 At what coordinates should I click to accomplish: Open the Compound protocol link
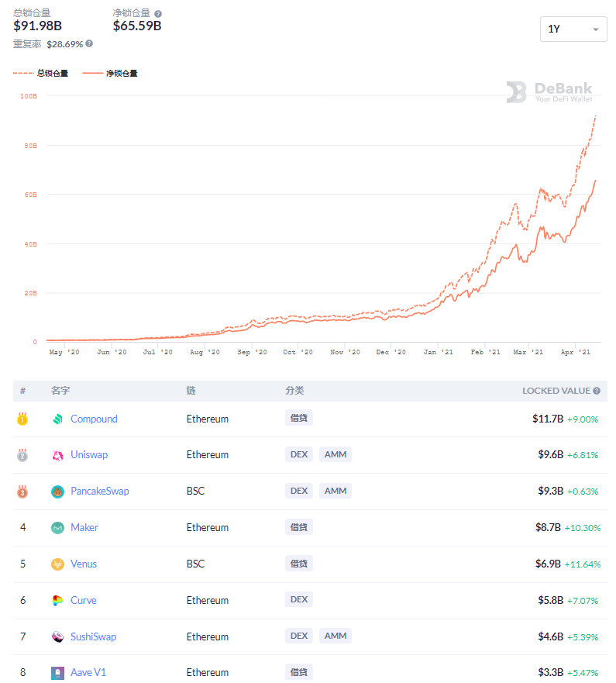point(94,419)
